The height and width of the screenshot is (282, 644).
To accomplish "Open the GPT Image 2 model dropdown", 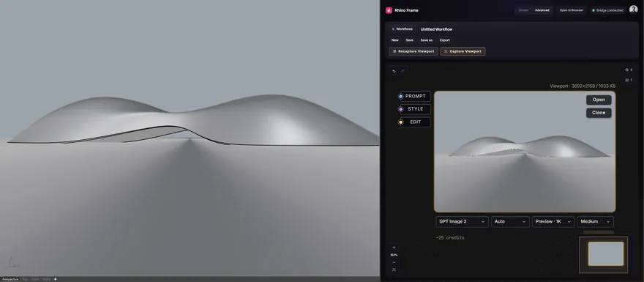I will coord(462,221).
